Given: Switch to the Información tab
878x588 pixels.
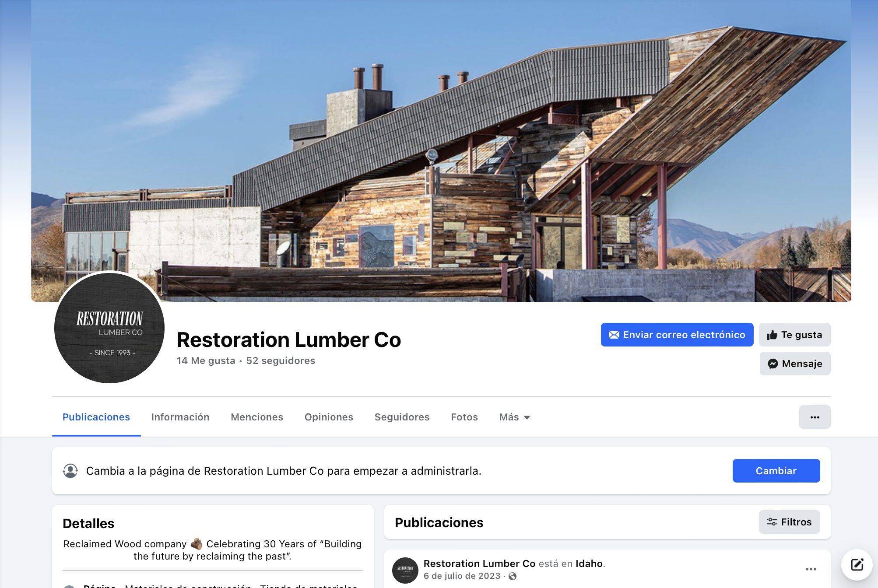Looking at the screenshot, I should 180,417.
